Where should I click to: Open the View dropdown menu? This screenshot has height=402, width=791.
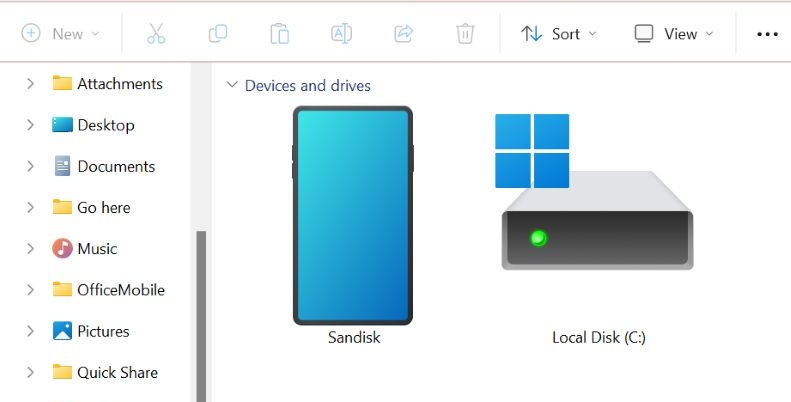click(674, 34)
